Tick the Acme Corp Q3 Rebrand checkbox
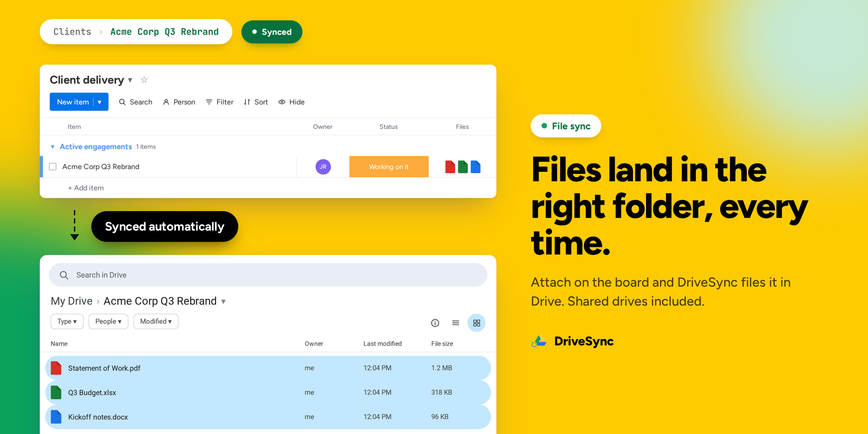868x434 pixels. click(x=53, y=167)
